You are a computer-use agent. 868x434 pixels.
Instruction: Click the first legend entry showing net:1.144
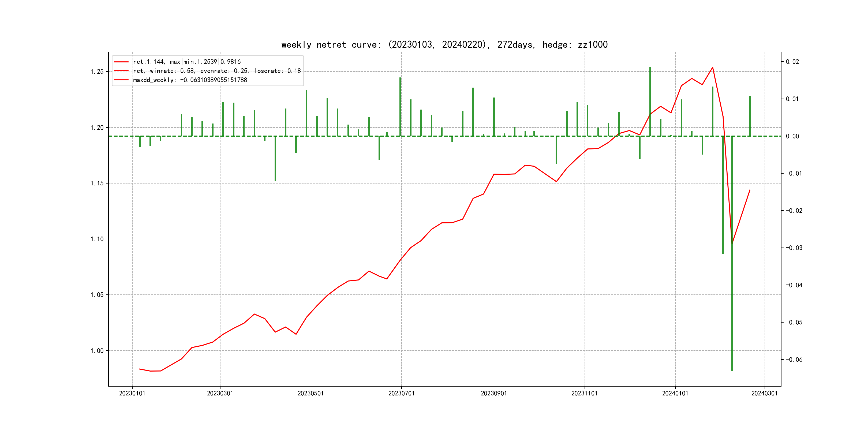pyautogui.click(x=187, y=62)
